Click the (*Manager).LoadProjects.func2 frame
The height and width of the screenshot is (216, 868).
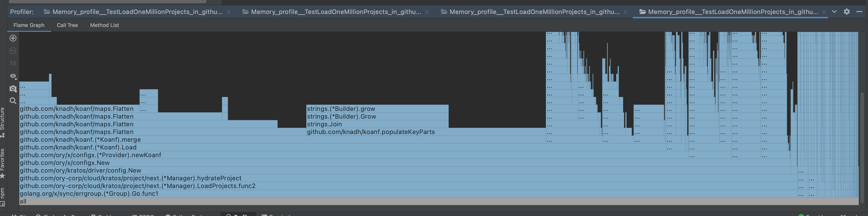click(x=408, y=186)
